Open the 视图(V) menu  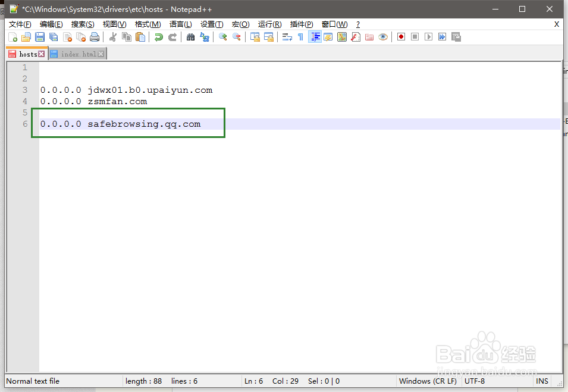coord(114,24)
